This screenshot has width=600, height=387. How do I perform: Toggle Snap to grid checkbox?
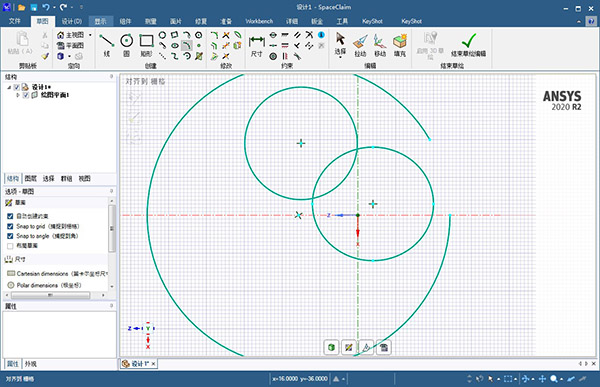pyautogui.click(x=10, y=226)
